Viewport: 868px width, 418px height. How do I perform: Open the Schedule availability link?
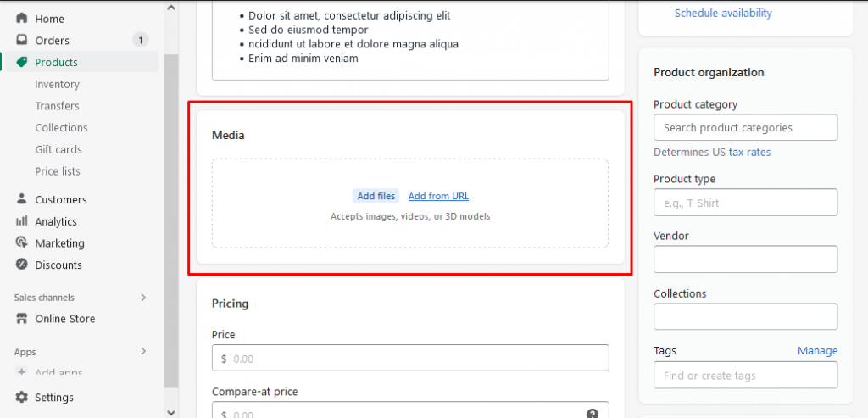(x=723, y=14)
